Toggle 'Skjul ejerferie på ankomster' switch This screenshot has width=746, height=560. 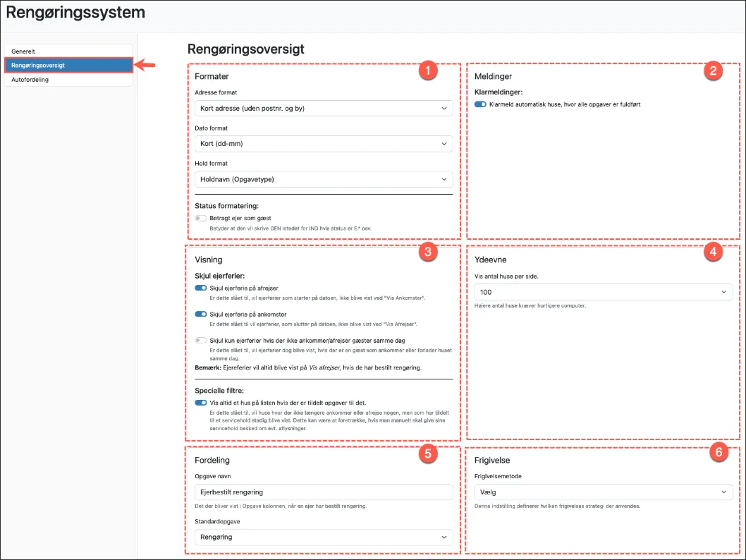coord(201,314)
